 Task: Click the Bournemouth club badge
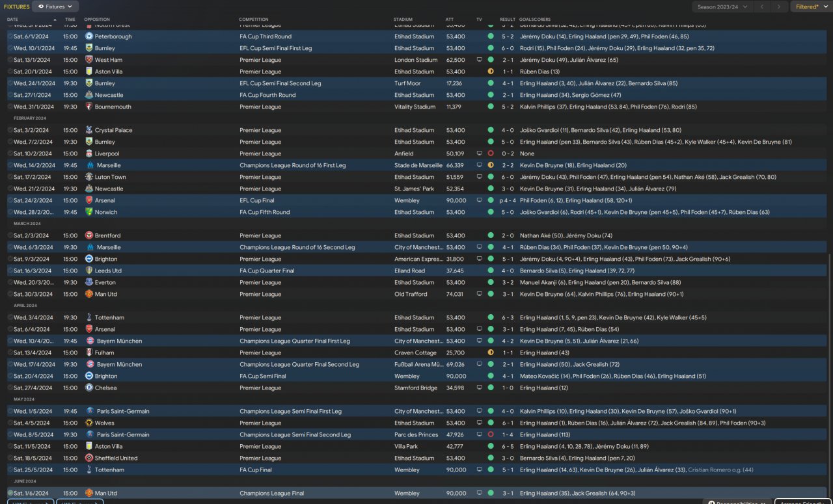pos(89,107)
